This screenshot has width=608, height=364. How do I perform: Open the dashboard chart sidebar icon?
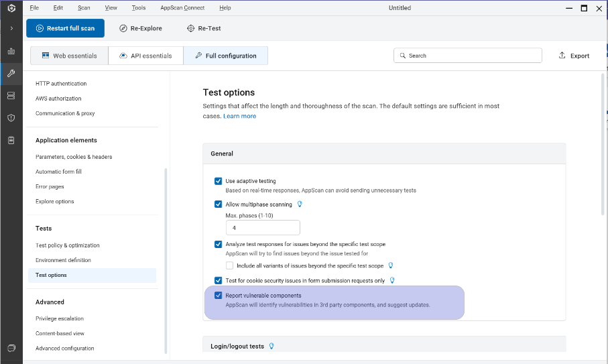click(x=11, y=51)
